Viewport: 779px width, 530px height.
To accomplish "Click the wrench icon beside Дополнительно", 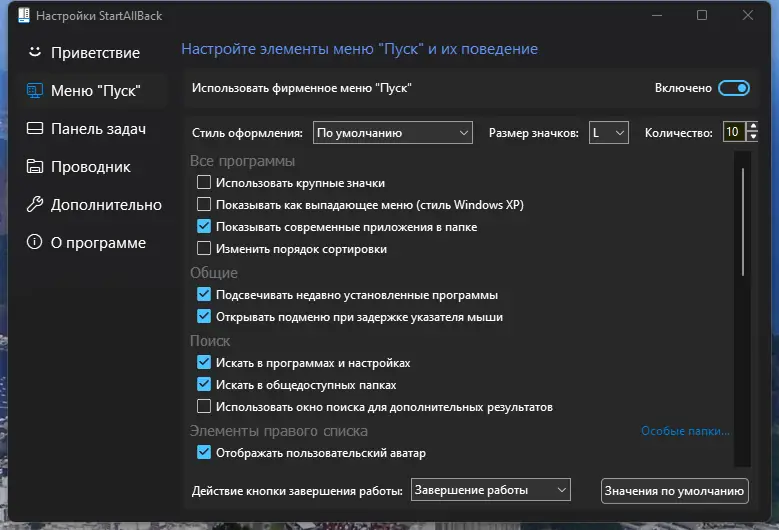I will tap(34, 204).
